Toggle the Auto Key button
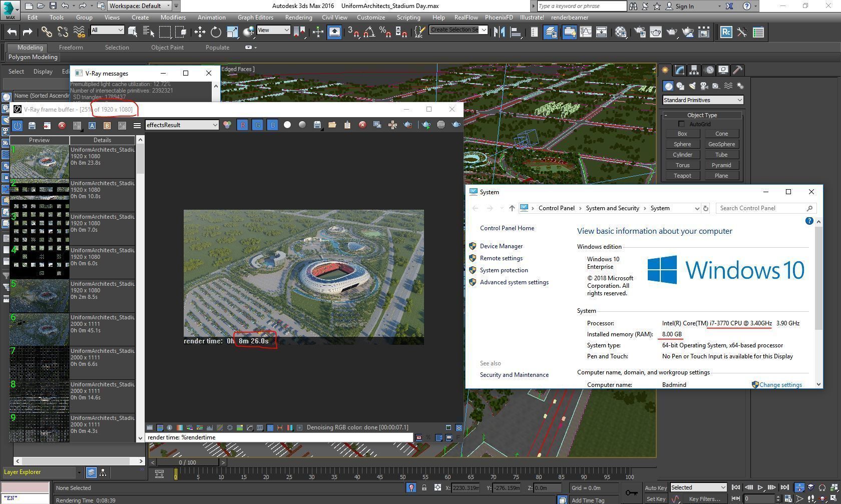Screen dimensions: 841x504 pos(655,487)
